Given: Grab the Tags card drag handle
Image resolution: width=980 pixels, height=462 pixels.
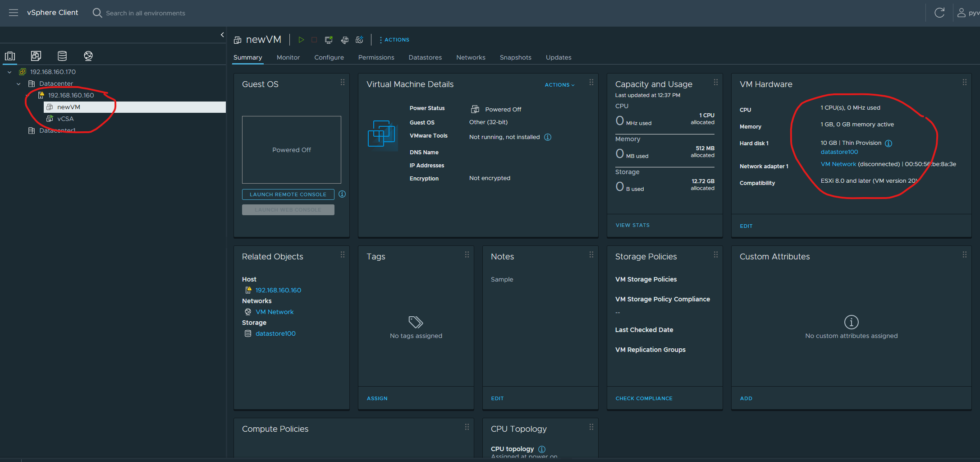Looking at the screenshot, I should (x=467, y=254).
